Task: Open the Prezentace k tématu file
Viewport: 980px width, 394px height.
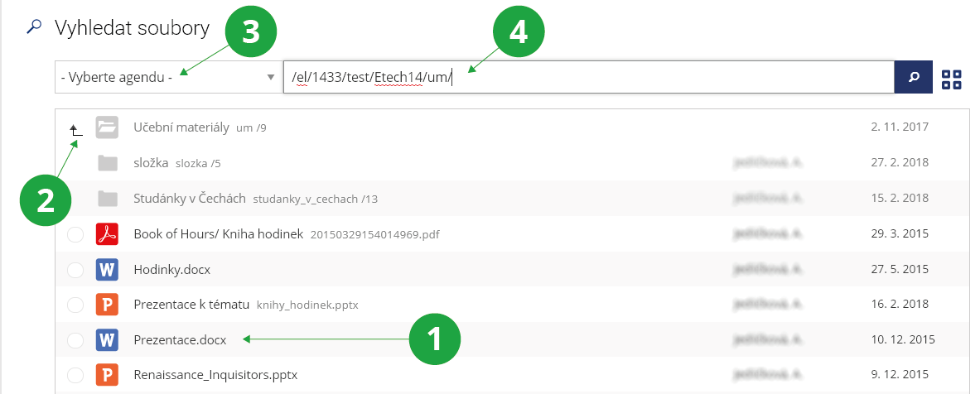Action: [x=191, y=305]
